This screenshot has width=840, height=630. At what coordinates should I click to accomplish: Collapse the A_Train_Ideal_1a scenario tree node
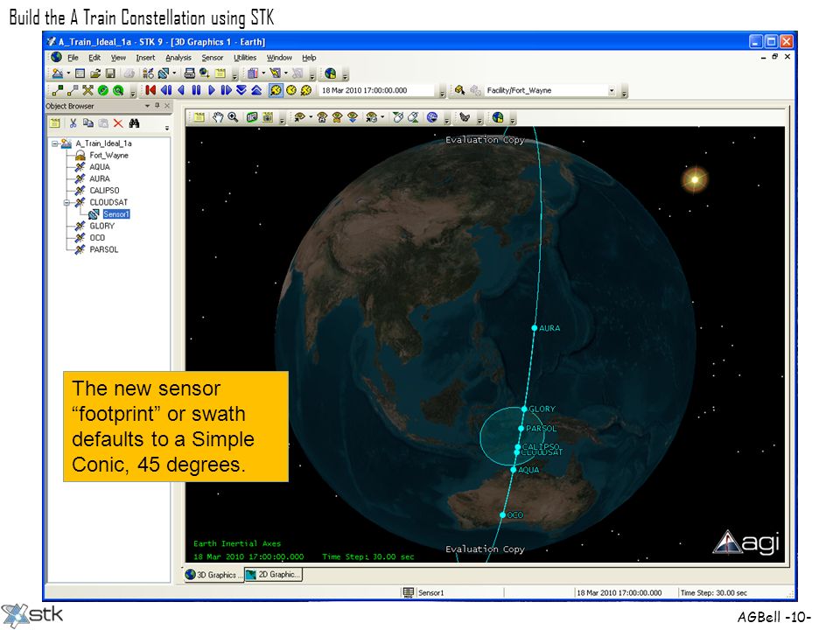tap(54, 143)
